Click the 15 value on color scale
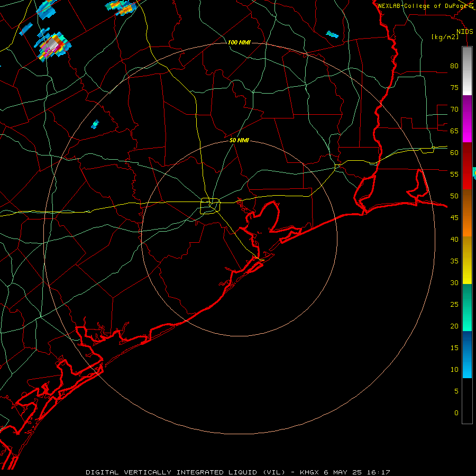Viewport: 476px width, 476px height. [x=454, y=348]
